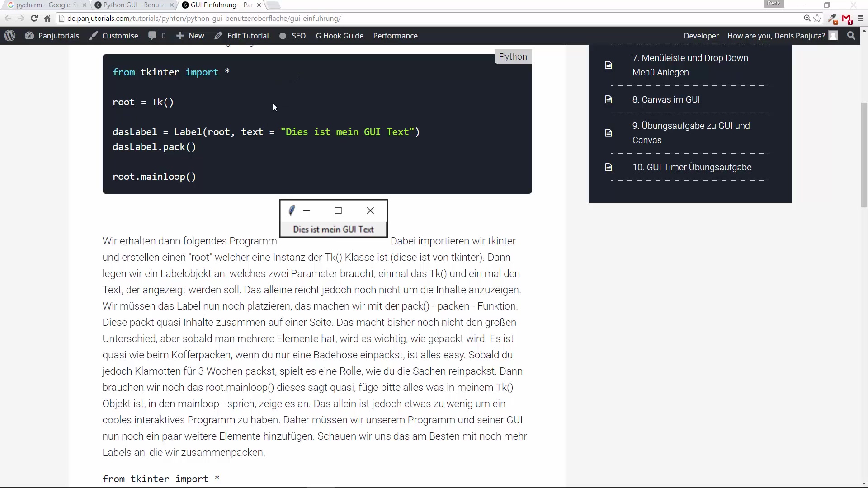Image resolution: width=868 pixels, height=488 pixels.
Task: Open the Gmail extension icon
Action: 846,19
